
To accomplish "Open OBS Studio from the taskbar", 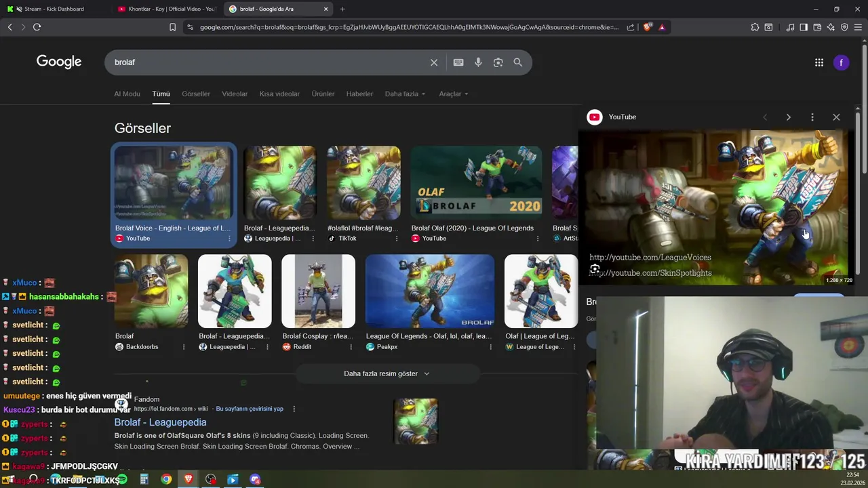I will click(x=211, y=480).
